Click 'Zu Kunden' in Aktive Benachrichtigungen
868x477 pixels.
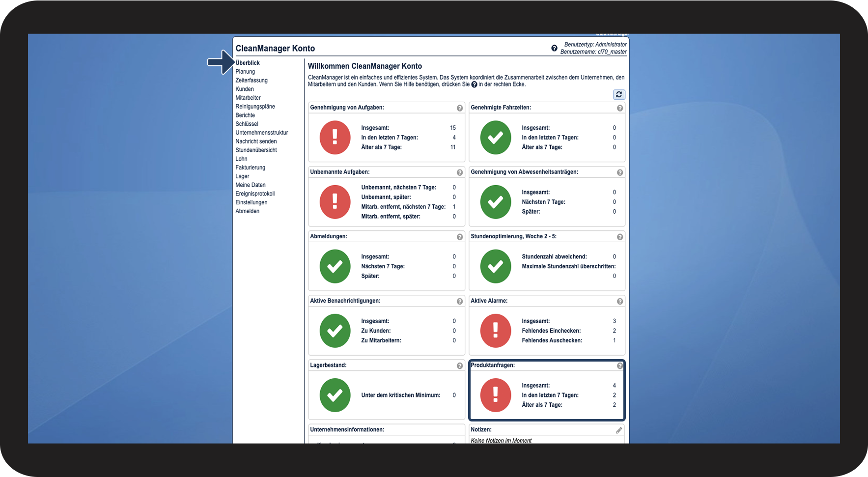tap(376, 331)
